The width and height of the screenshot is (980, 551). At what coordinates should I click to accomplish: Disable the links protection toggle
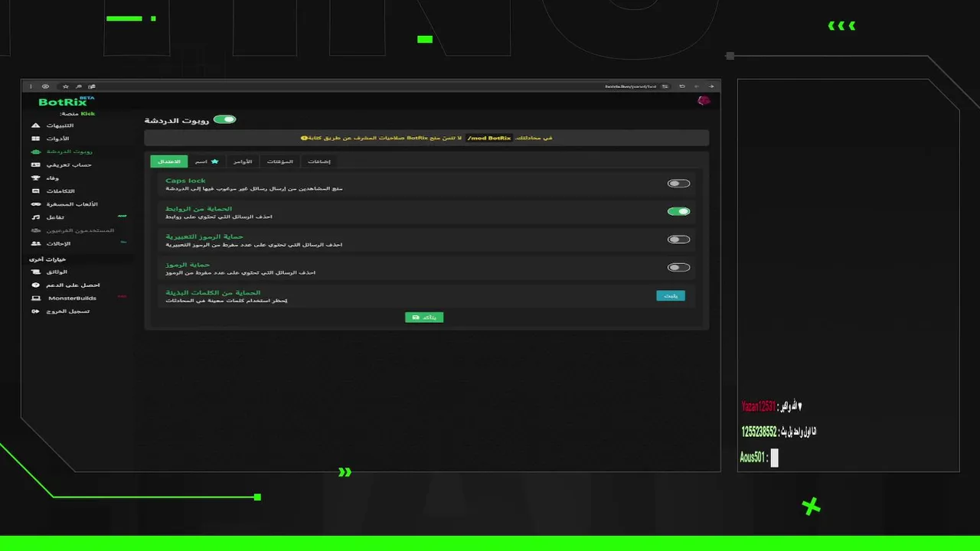click(678, 211)
